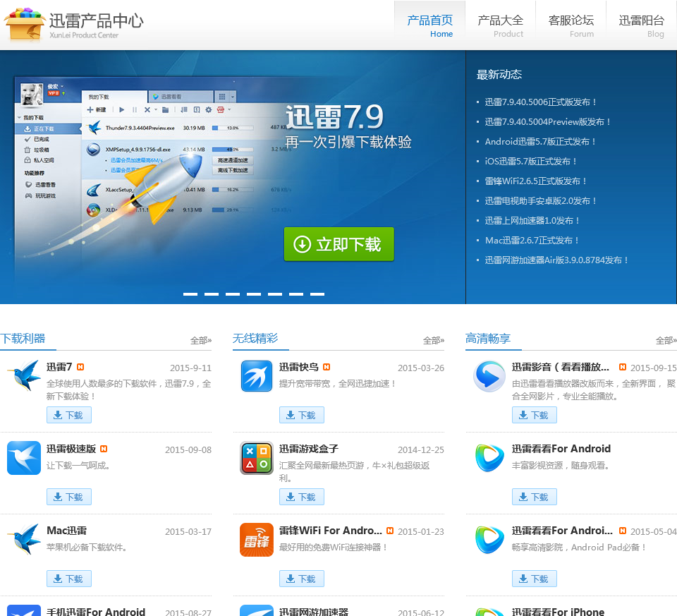The height and width of the screenshot is (616, 677).
Task: Open news 迅雷网游加速器Air版3.9.0.8784发布
Action: click(556, 260)
